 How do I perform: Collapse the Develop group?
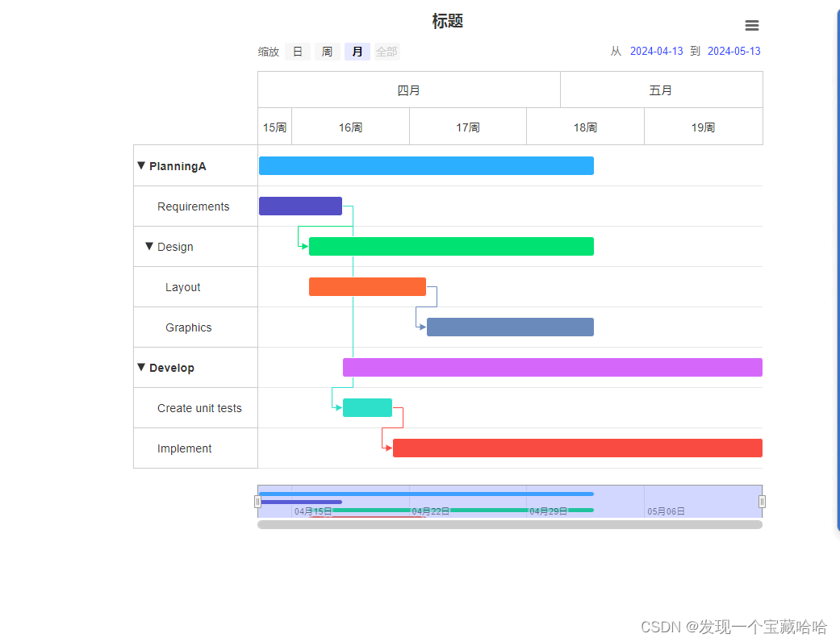[141, 367]
